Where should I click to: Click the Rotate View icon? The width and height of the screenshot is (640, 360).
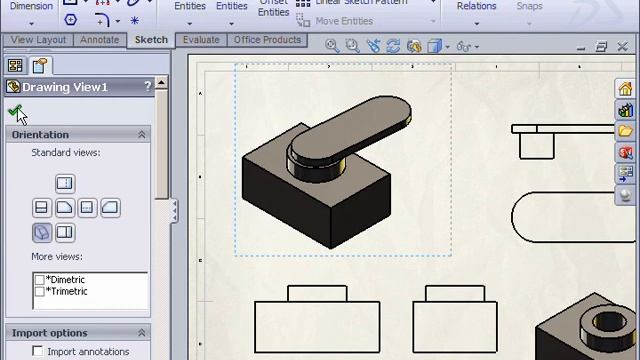click(x=393, y=46)
